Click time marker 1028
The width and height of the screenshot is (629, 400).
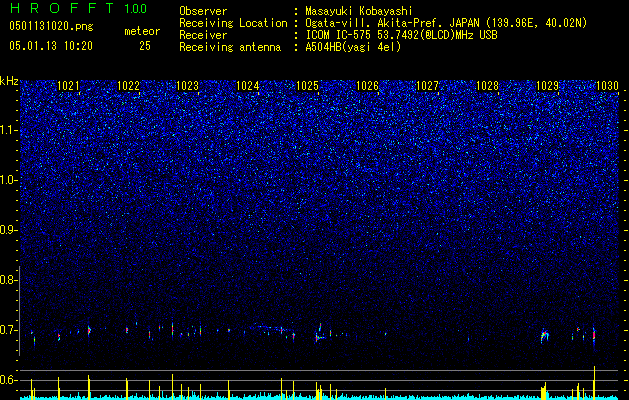coord(487,86)
